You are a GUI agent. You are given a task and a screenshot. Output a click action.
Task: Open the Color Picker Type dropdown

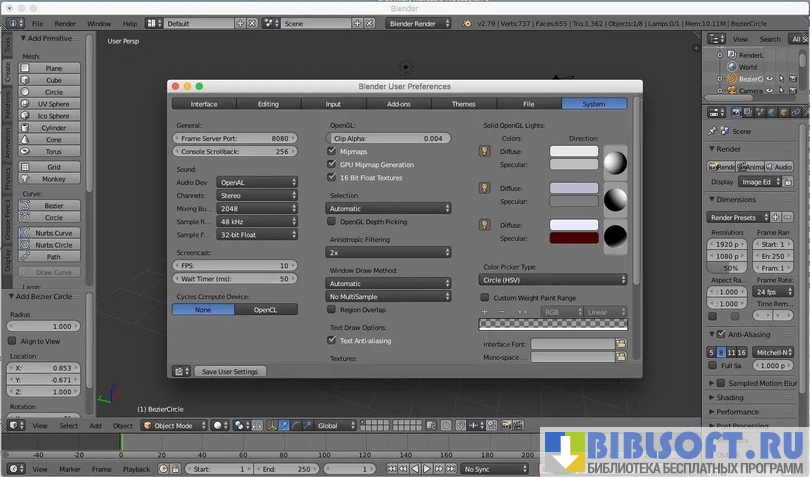click(x=553, y=280)
